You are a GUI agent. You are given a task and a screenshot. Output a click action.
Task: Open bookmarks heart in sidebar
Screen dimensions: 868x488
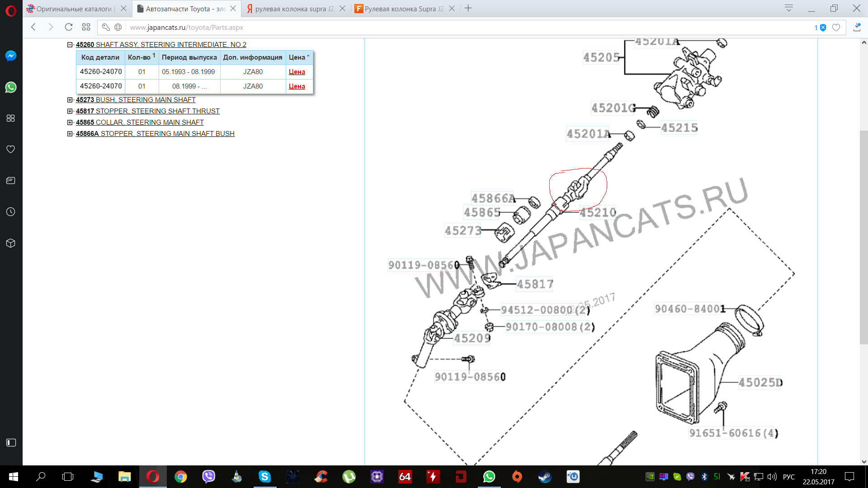pos(11,150)
